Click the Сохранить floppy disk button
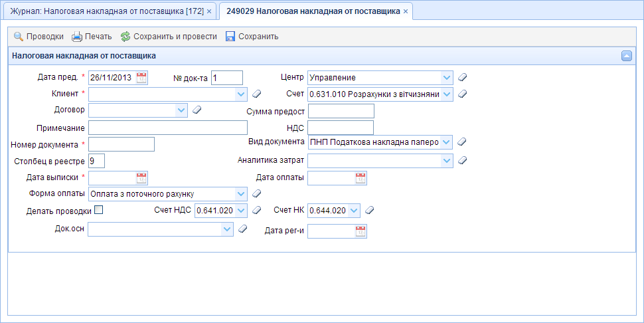Screen dimensions: 644x323 [x=252, y=37]
